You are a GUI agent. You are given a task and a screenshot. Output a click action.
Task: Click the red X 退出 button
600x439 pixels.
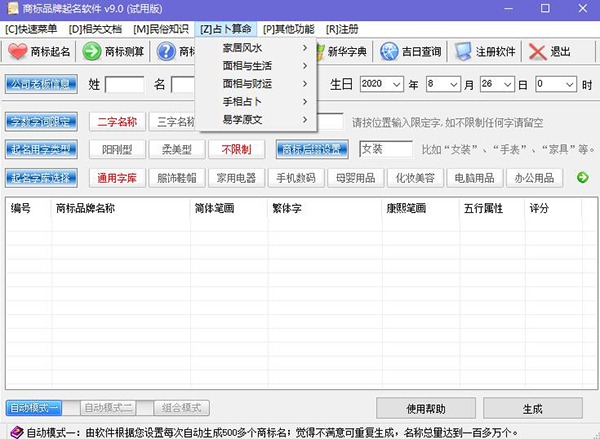coord(549,52)
